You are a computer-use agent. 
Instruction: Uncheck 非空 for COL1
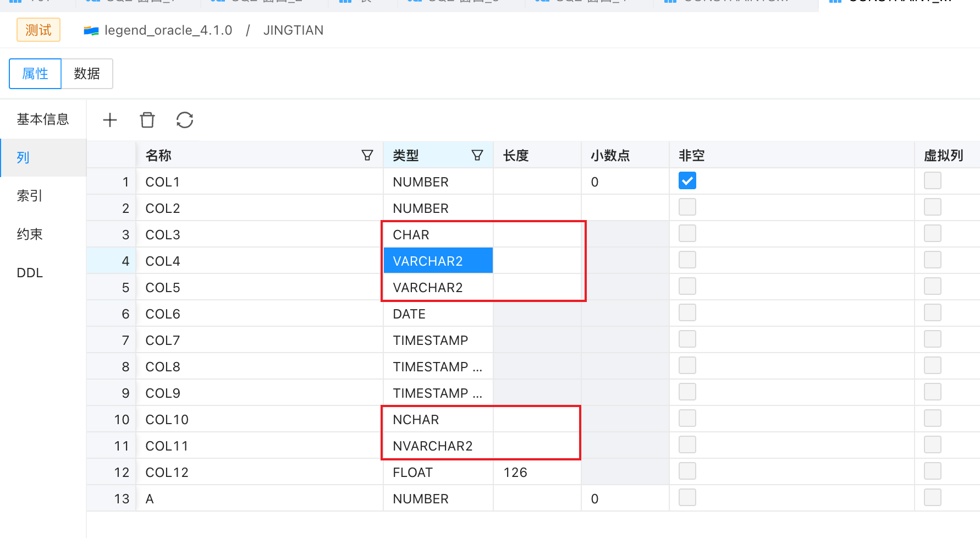(x=687, y=180)
